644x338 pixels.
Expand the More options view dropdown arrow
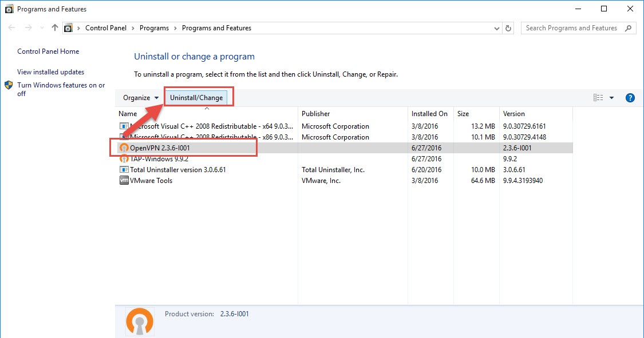click(611, 98)
